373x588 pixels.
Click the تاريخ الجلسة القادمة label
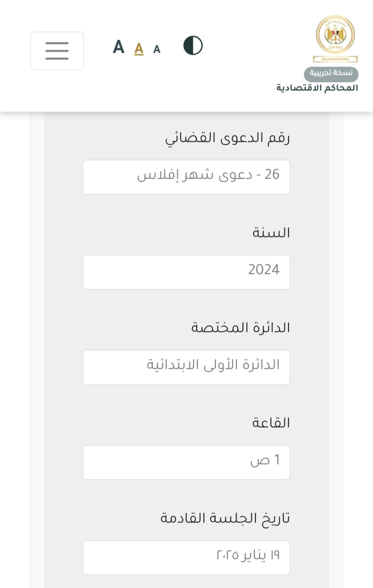pyautogui.click(x=225, y=518)
